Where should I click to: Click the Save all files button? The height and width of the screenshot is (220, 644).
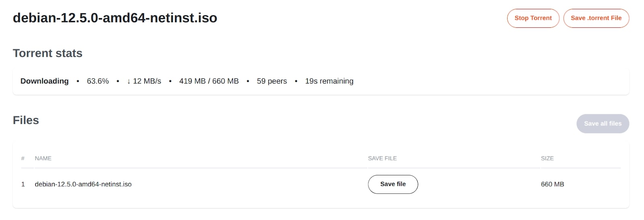pyautogui.click(x=603, y=123)
